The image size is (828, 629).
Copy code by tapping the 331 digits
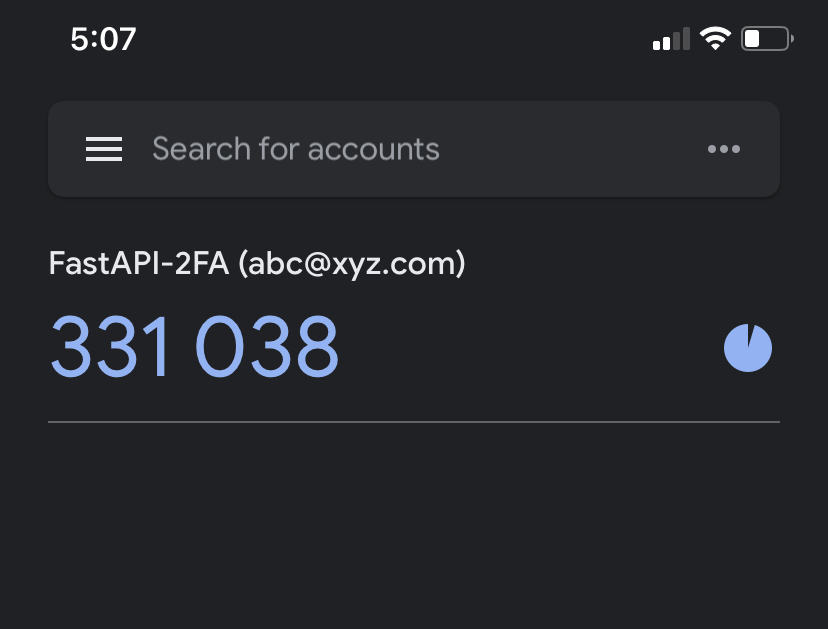pos(110,348)
